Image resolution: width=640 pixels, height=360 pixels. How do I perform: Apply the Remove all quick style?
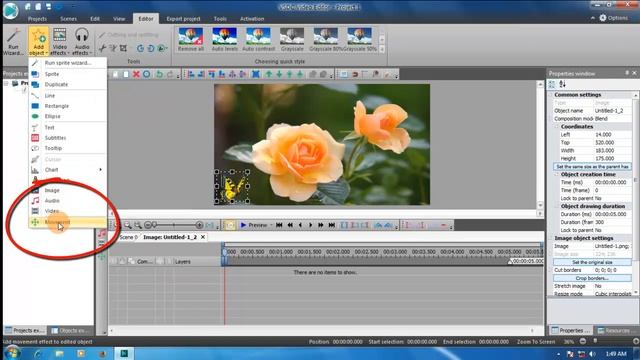191,40
